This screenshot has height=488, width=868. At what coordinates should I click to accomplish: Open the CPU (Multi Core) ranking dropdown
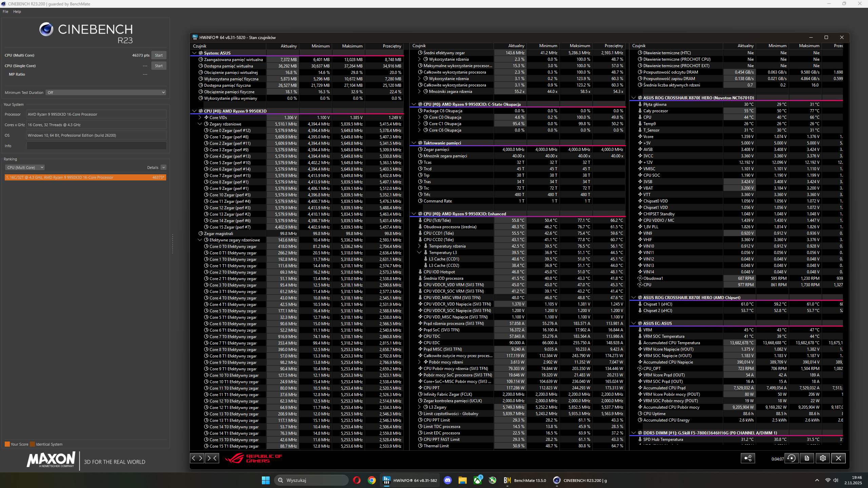coord(25,168)
